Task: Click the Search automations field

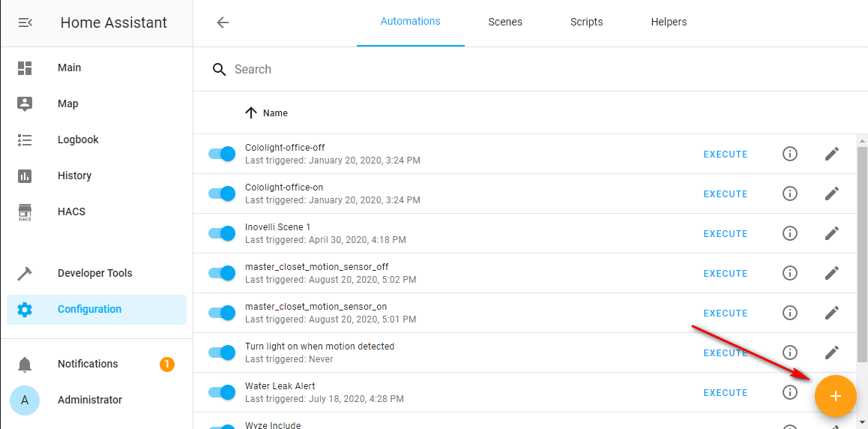Action: (x=531, y=69)
